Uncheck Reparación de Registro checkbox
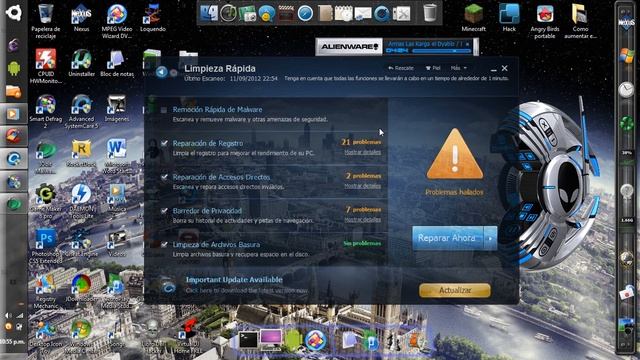The width and height of the screenshot is (640, 360). pos(164,143)
